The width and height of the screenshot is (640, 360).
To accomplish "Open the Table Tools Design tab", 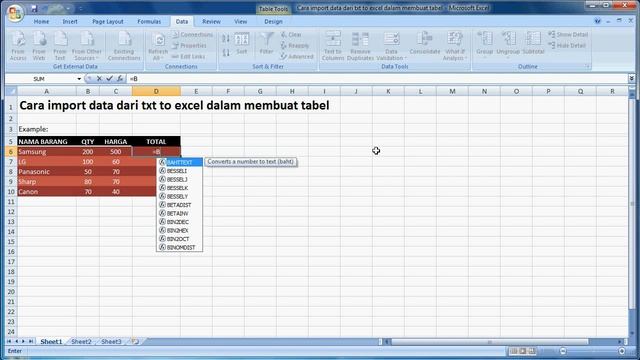I will [x=273, y=22].
